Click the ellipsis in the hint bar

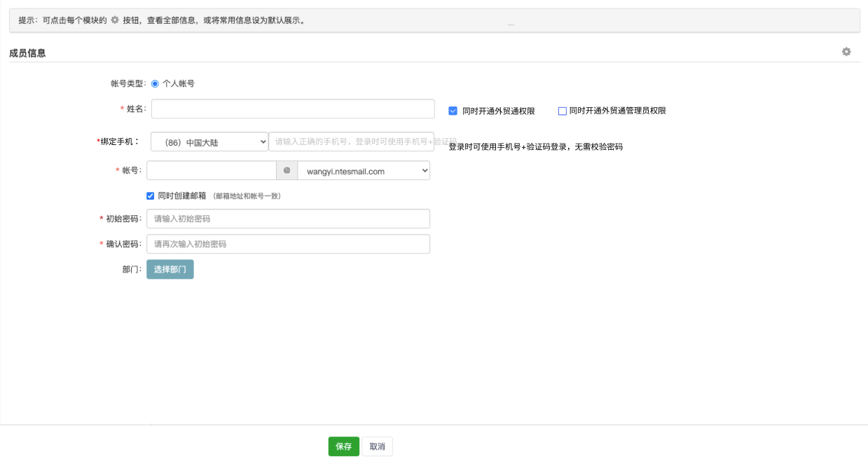(511, 24)
